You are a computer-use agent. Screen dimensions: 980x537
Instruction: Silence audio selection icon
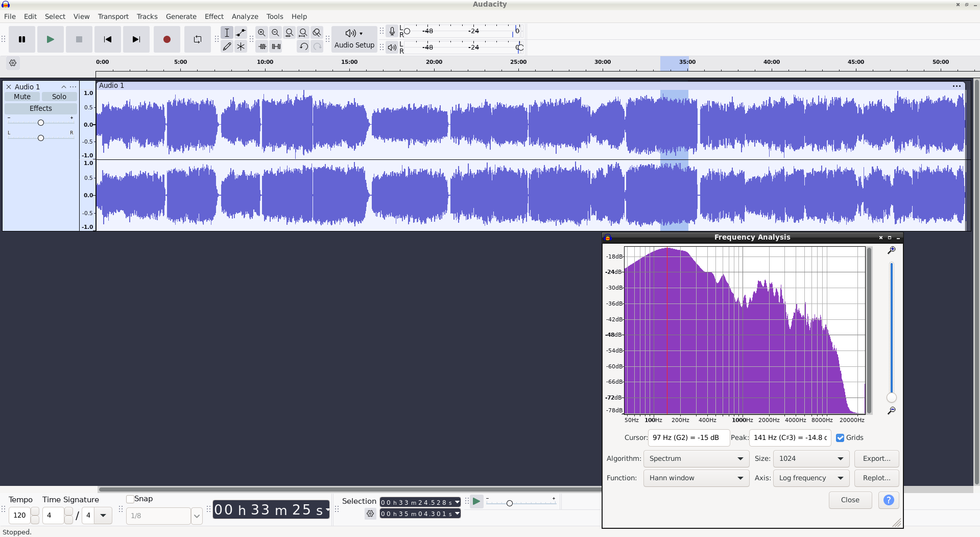tap(276, 46)
